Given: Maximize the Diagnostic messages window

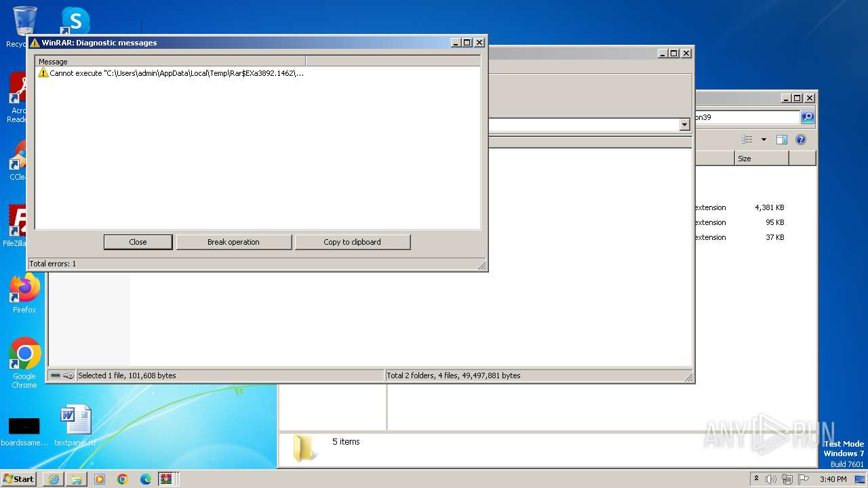Looking at the screenshot, I should [x=467, y=42].
